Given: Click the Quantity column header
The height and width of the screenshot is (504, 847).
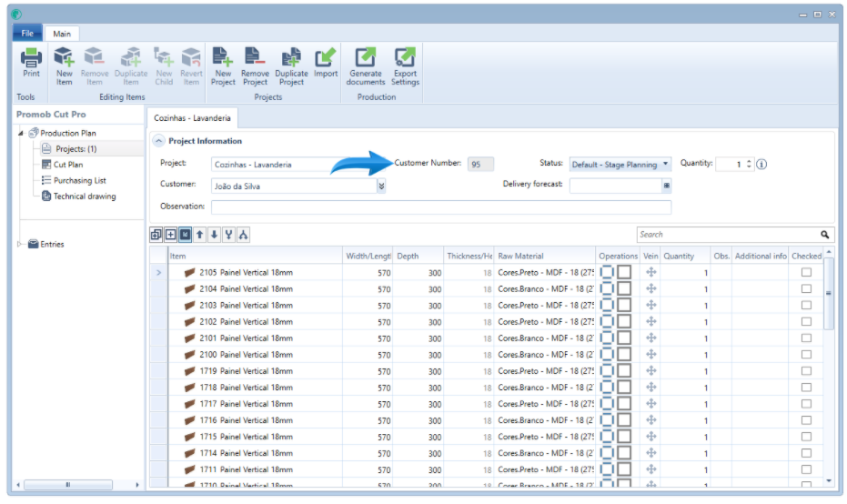Looking at the screenshot, I should click(685, 256).
